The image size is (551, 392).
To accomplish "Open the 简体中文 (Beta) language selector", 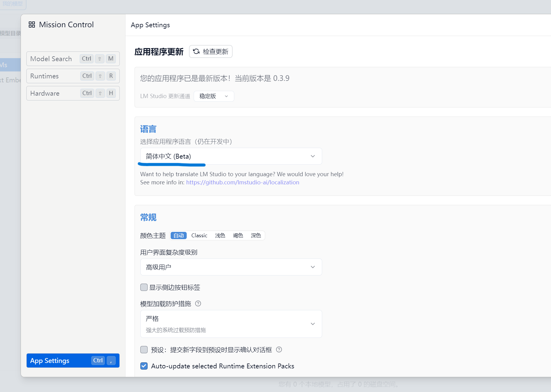I will click(230, 156).
